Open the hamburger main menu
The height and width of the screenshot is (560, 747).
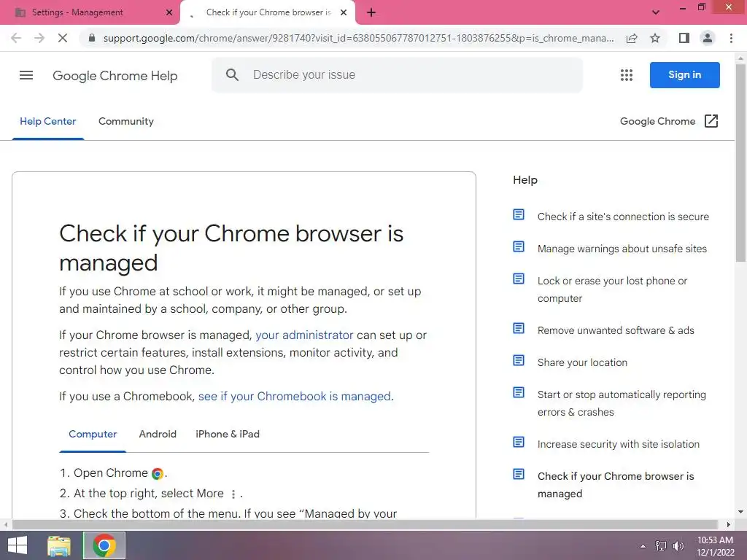click(26, 75)
